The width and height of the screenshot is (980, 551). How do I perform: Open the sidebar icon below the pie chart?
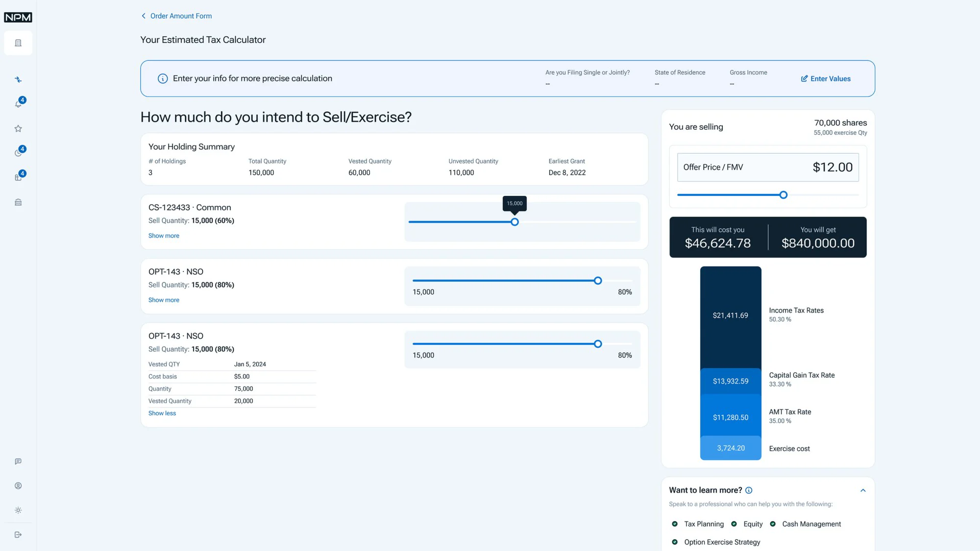pos(18,177)
